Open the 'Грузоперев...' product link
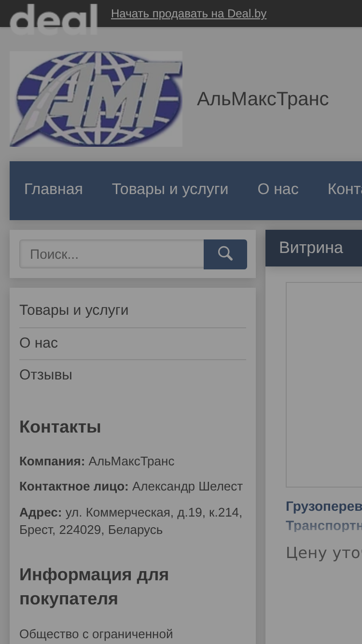Screen dimensions: 362x644 pyautogui.click(x=324, y=516)
